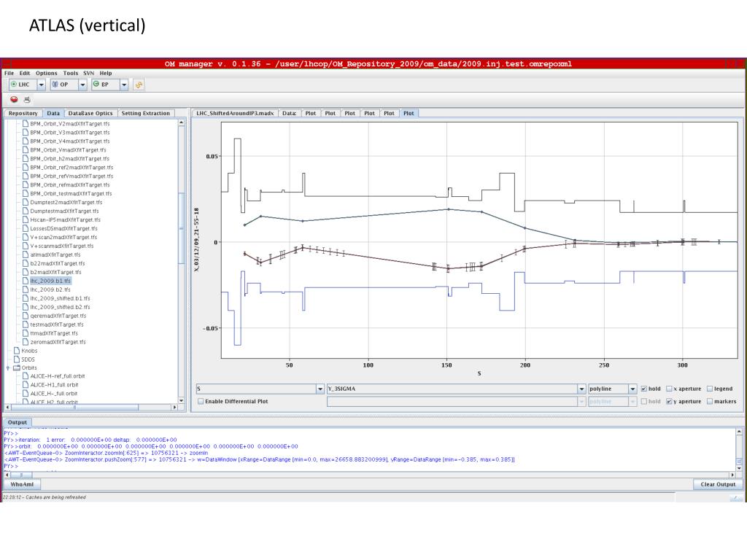
Task: Click the red stop icon in toolbar
Action: tap(14, 99)
